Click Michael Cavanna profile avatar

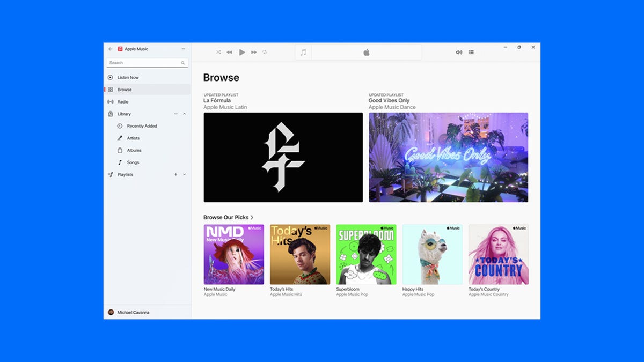(111, 312)
